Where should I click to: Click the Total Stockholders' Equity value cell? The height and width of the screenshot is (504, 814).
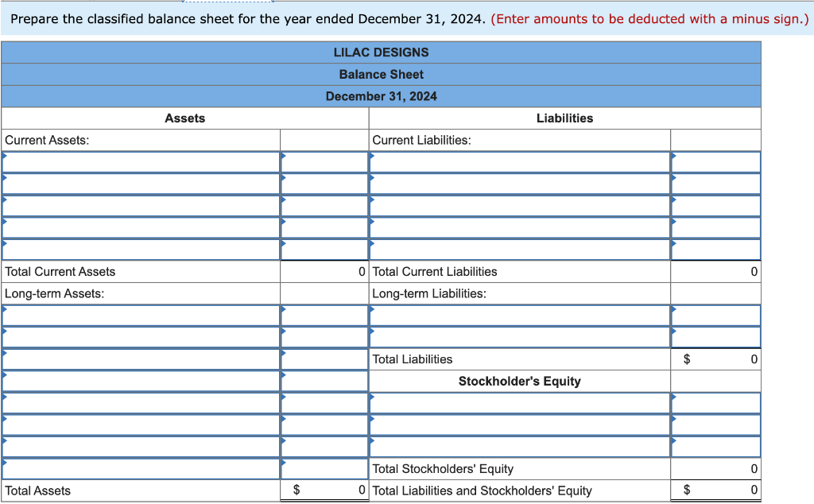coord(716,469)
